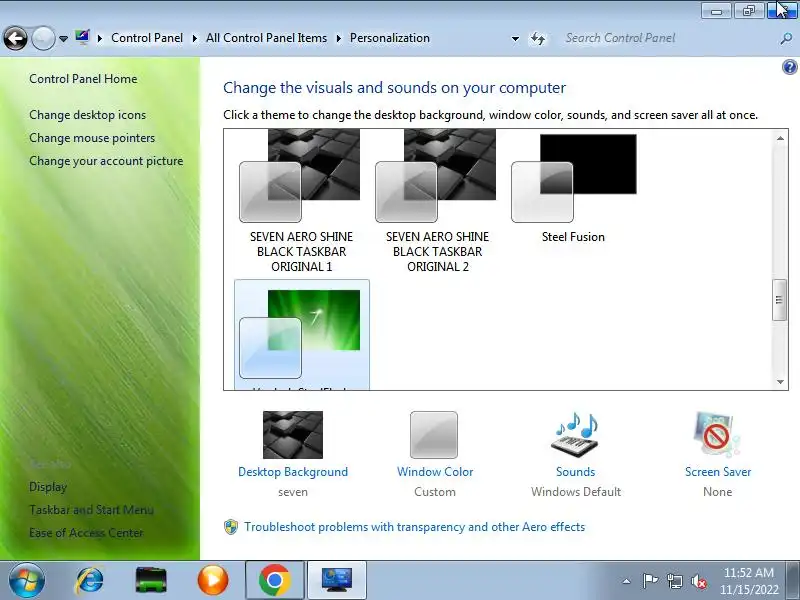The width and height of the screenshot is (800, 600).
Task: Focus the Search Control Panel field
Action: tap(666, 38)
